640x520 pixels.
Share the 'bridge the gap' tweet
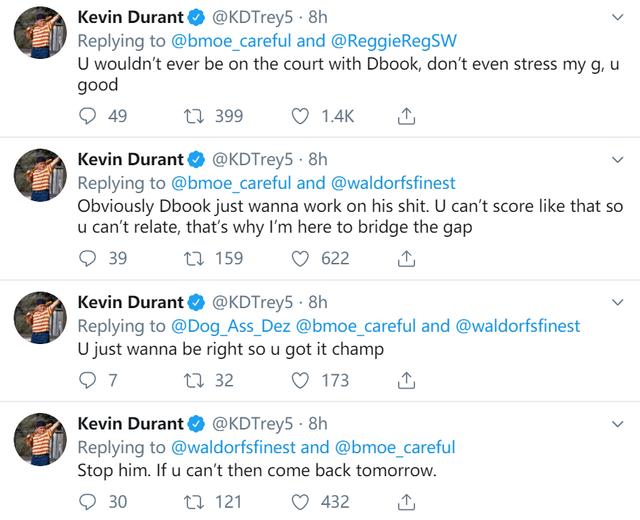pos(406,258)
